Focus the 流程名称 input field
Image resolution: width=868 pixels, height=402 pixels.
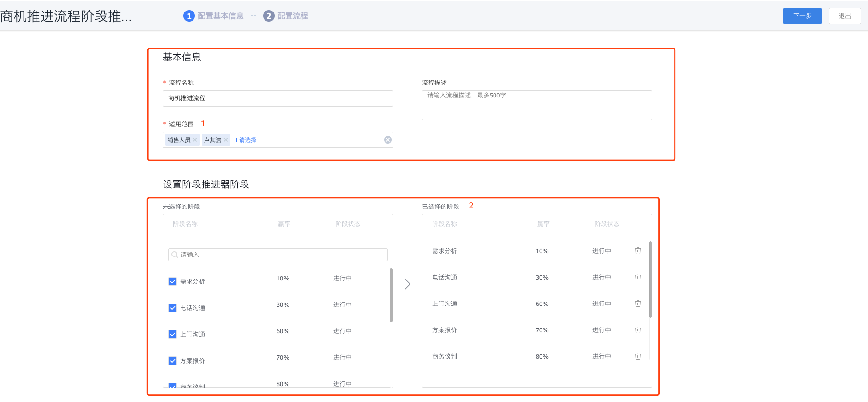coord(278,98)
